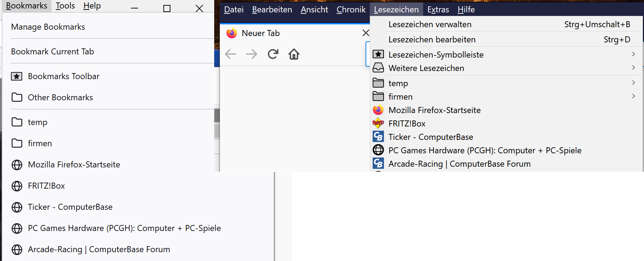
Task: Expand the Lesezeichen-Symbolleiste submenu arrow
Action: click(634, 54)
